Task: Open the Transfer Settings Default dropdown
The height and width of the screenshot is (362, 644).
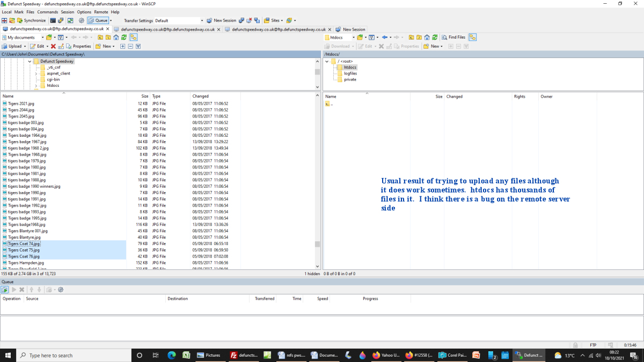Action: point(178,20)
